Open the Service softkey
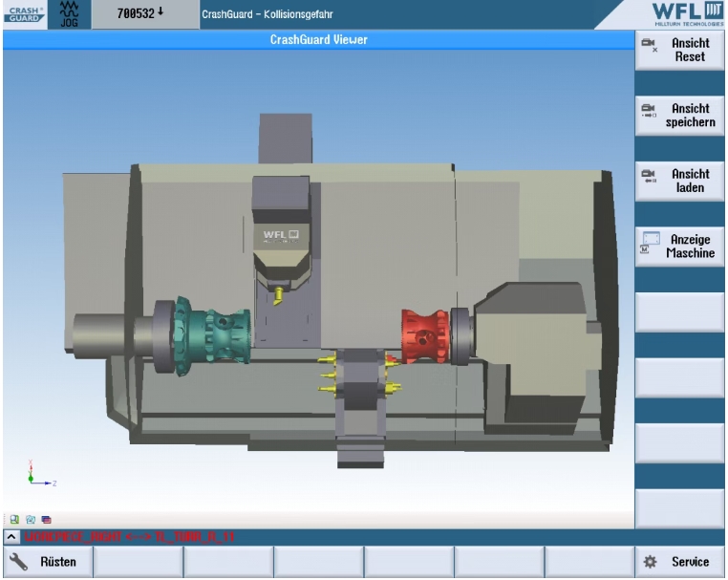728x580 pixels. pyautogui.click(x=679, y=562)
